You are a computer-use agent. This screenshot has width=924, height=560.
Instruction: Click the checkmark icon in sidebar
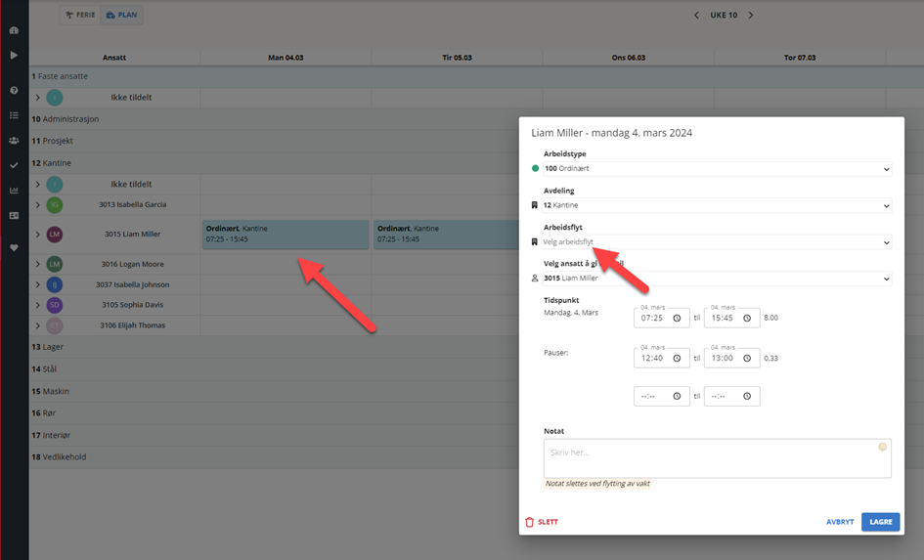point(14,165)
